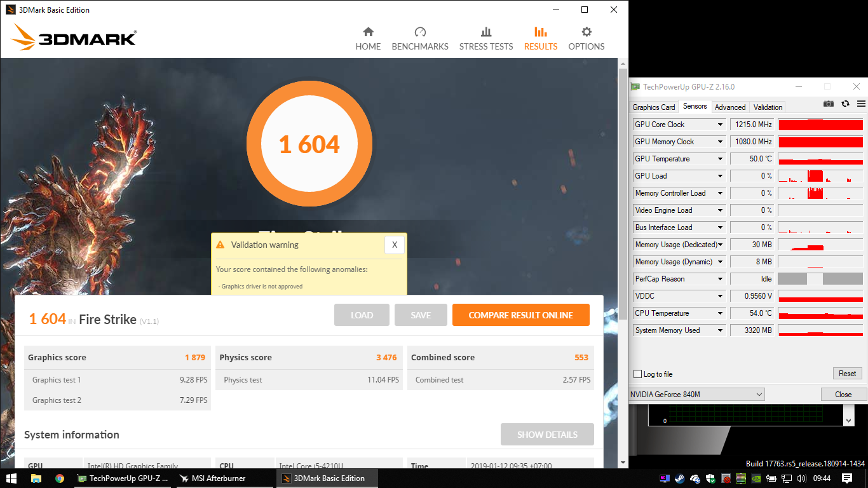The width and height of the screenshot is (868, 488).
Task: Click the volume tray icon
Action: pos(801,478)
